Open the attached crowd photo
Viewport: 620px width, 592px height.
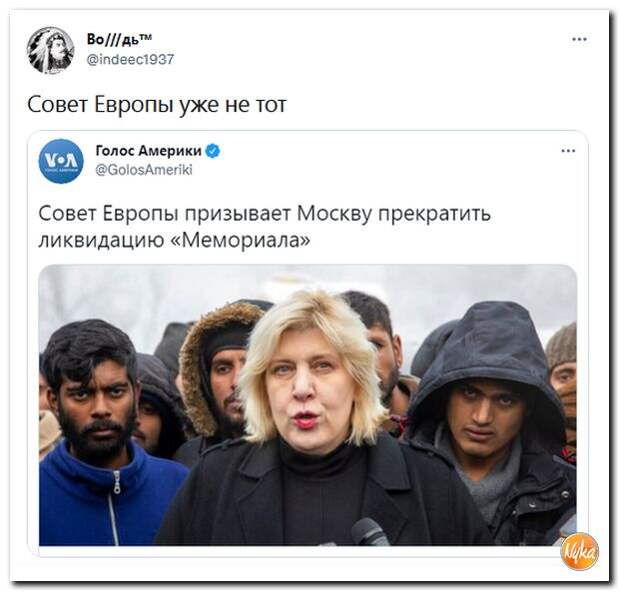(x=308, y=405)
